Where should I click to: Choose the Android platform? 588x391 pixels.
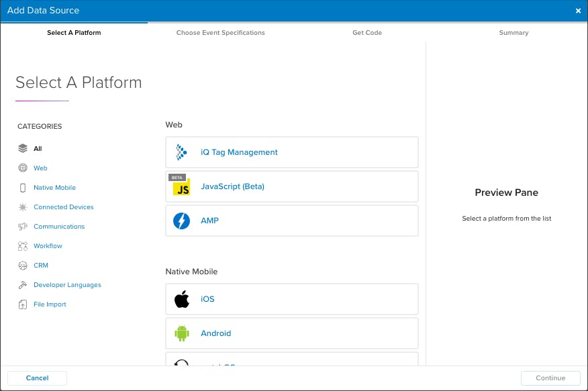[x=292, y=333]
